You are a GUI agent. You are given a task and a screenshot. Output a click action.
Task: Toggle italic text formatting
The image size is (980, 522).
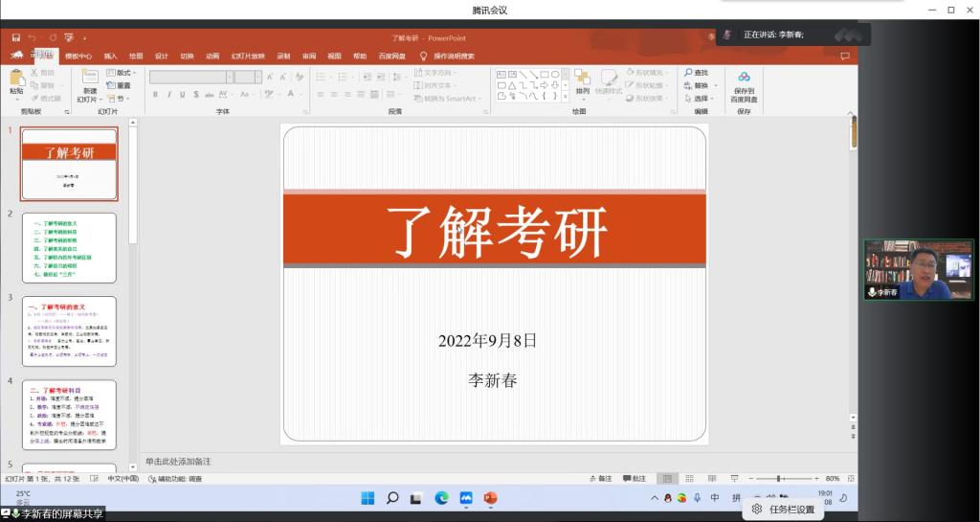click(168, 95)
